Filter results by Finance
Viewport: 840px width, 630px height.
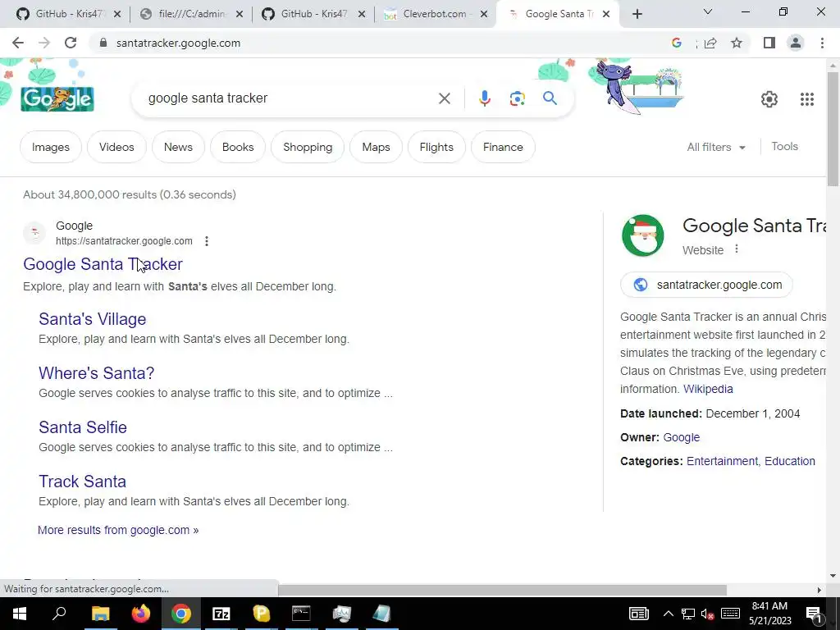(503, 147)
